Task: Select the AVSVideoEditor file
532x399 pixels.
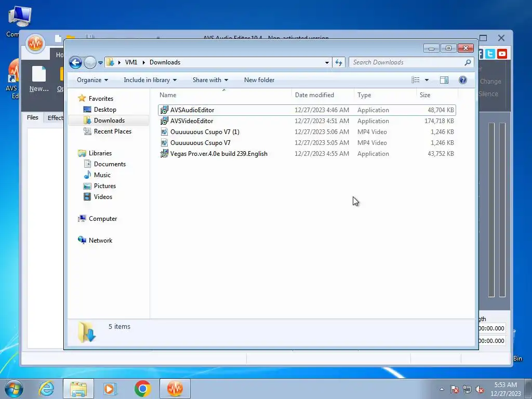Action: (307, 121)
